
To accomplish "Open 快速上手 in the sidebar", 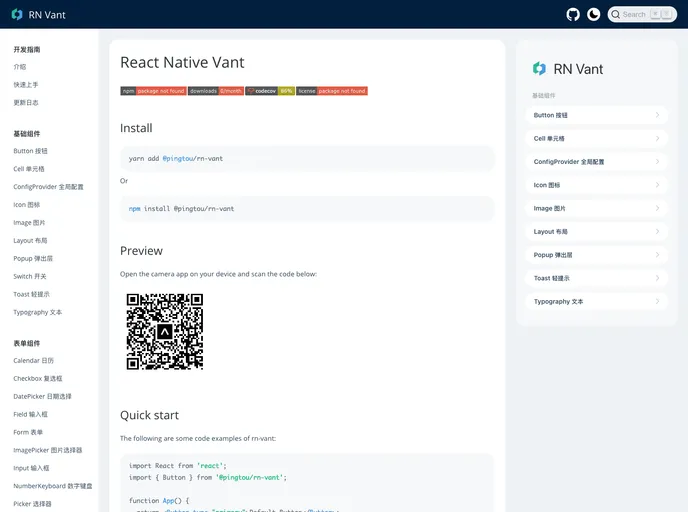I will pos(26,85).
